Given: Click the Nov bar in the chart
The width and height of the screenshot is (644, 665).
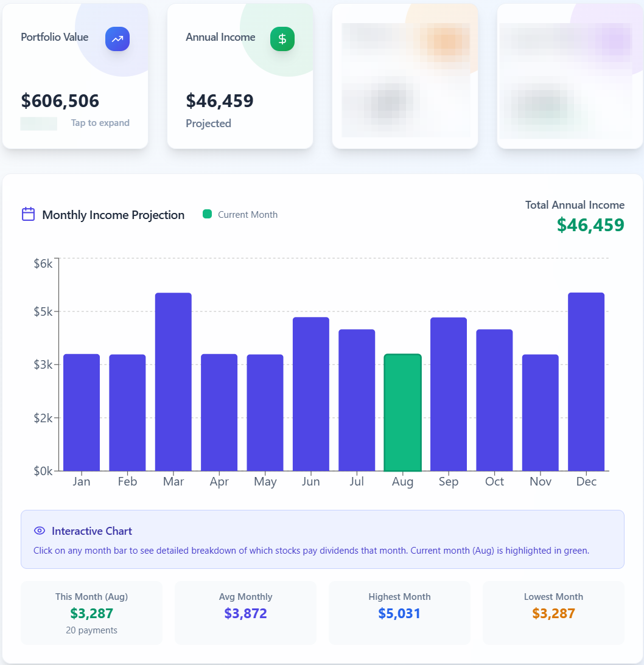Looking at the screenshot, I should coord(541,413).
